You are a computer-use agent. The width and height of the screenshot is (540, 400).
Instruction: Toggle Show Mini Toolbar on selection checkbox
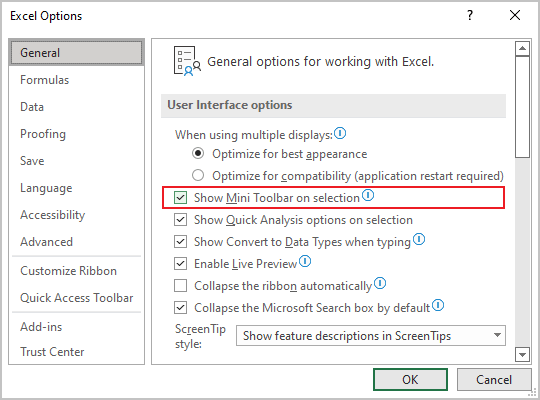tap(180, 198)
